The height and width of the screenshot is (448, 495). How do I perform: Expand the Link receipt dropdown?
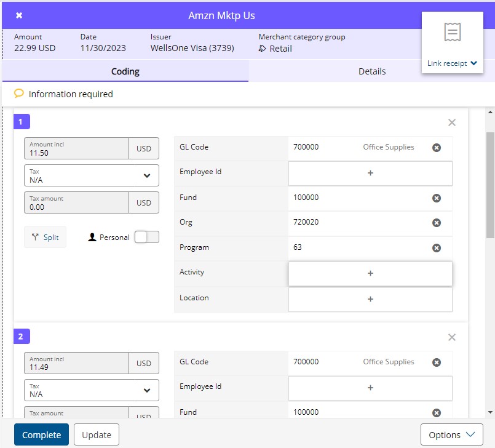click(x=452, y=63)
